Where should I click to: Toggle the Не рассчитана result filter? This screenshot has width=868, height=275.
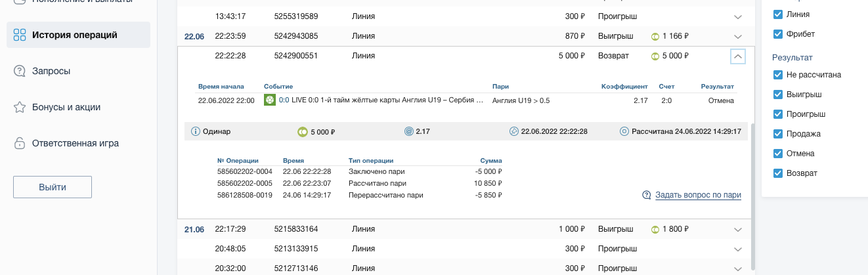[x=778, y=75]
